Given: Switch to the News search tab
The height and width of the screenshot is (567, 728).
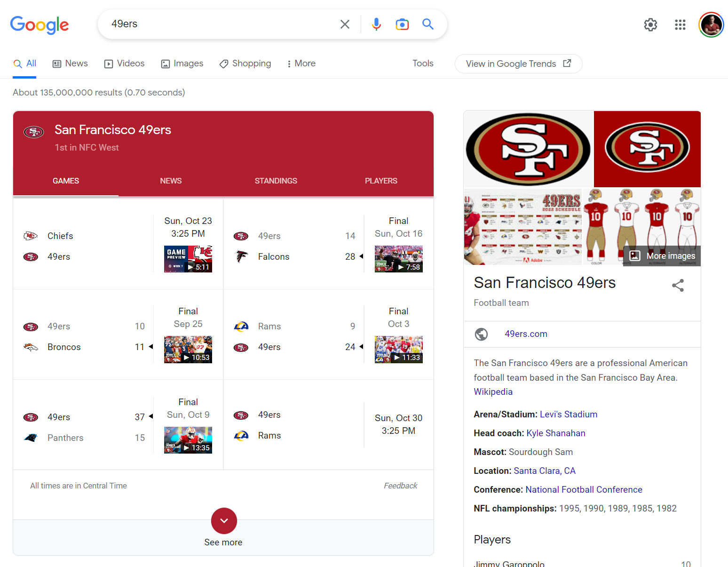Looking at the screenshot, I should click(70, 64).
